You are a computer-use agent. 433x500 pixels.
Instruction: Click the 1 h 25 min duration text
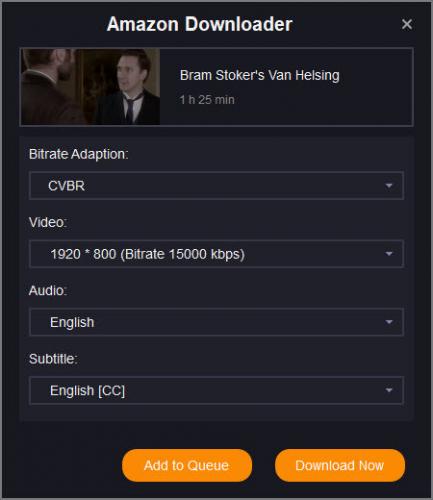point(207,100)
